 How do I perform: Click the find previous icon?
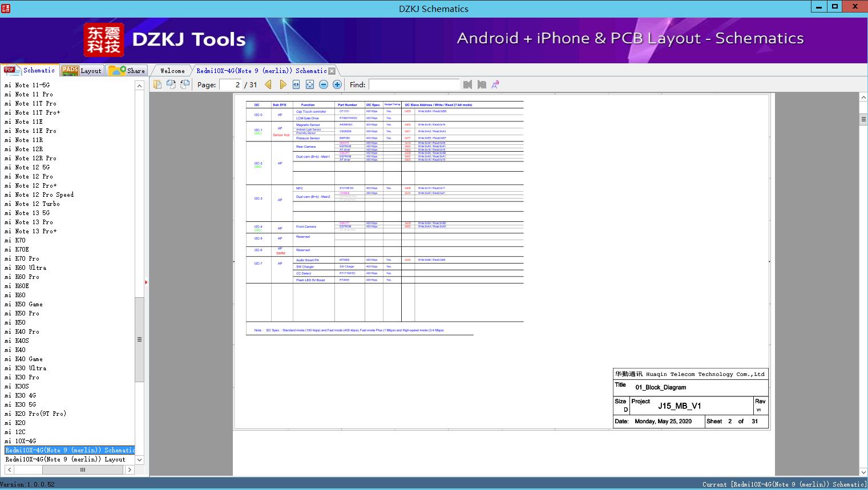468,84
